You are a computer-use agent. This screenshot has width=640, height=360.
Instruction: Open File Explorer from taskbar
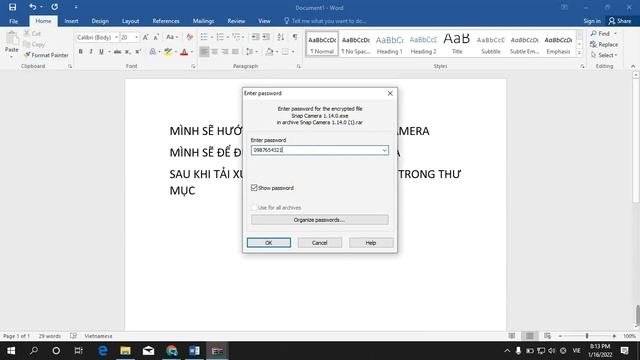(125, 351)
